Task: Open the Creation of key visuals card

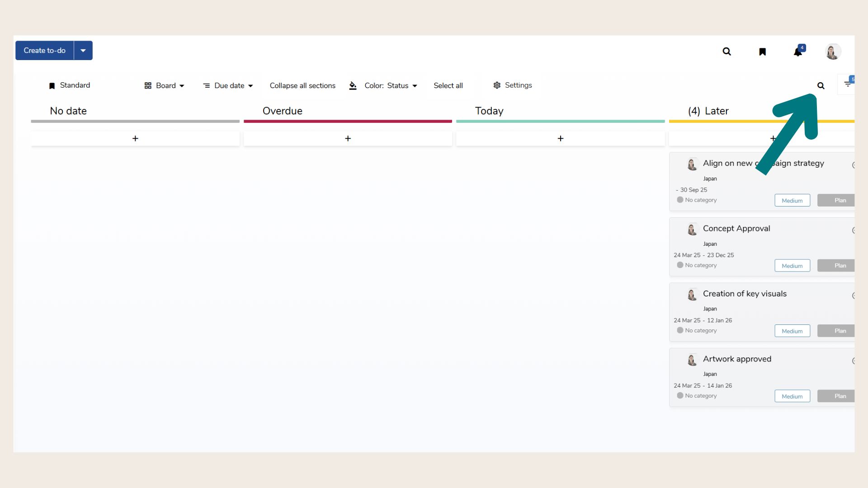Action: (x=745, y=294)
